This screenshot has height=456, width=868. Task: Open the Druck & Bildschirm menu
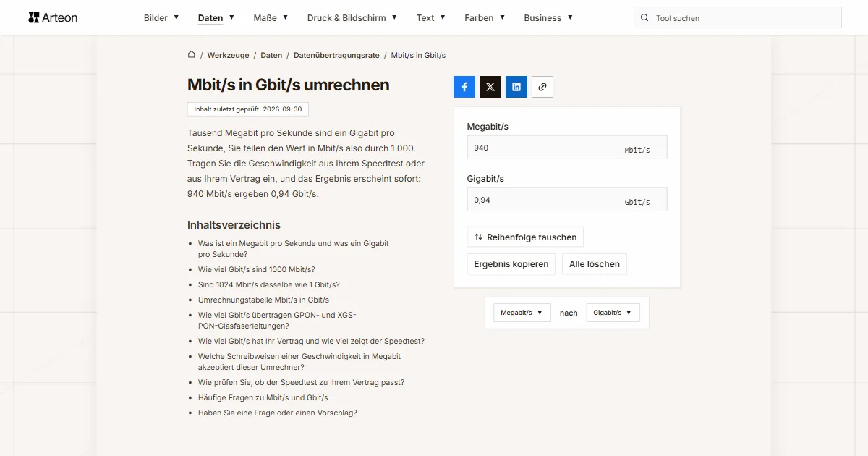[x=352, y=17]
